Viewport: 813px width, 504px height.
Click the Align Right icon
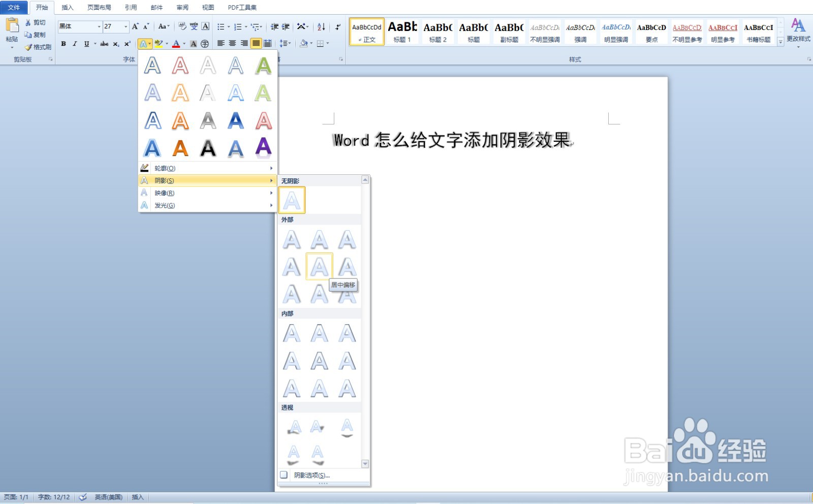[x=244, y=44]
